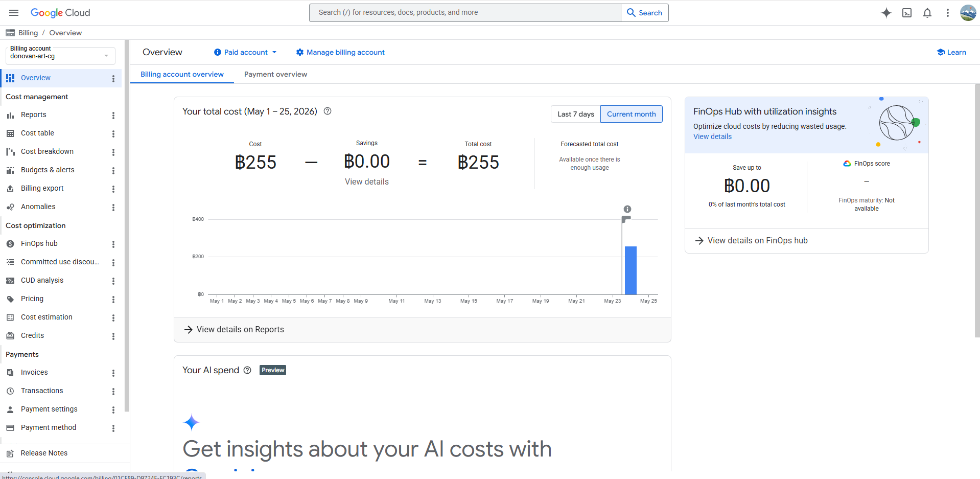Click the Preview badge by AI spend

coord(273,370)
